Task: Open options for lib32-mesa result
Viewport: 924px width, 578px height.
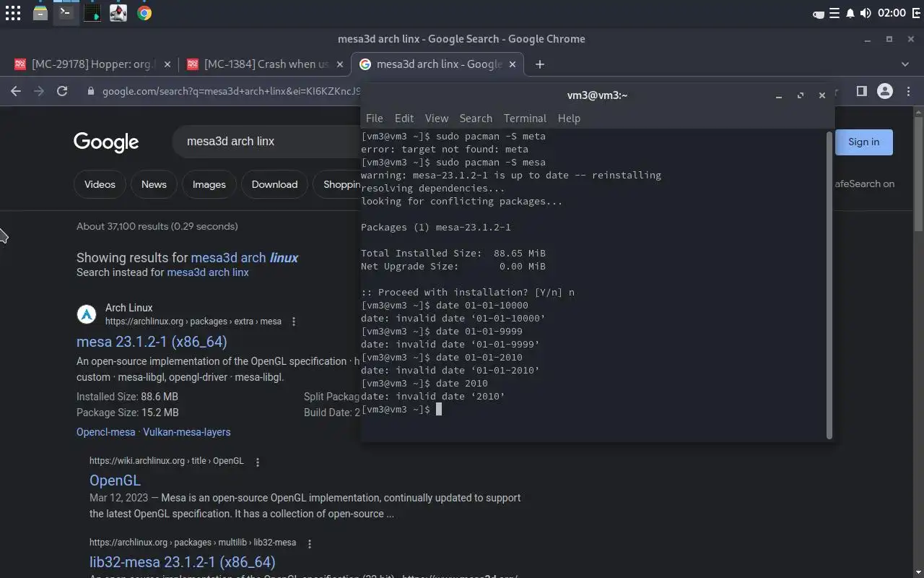Action: [x=310, y=543]
